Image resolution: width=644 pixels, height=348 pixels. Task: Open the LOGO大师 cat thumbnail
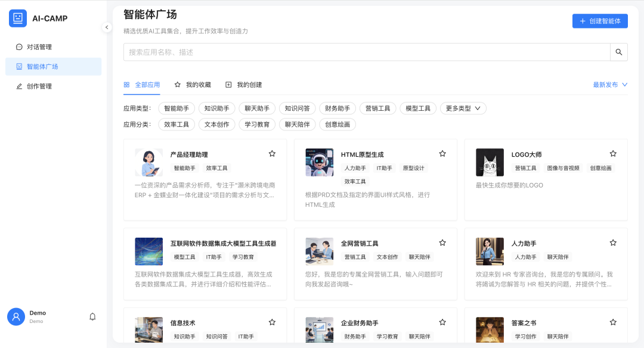coord(490,162)
